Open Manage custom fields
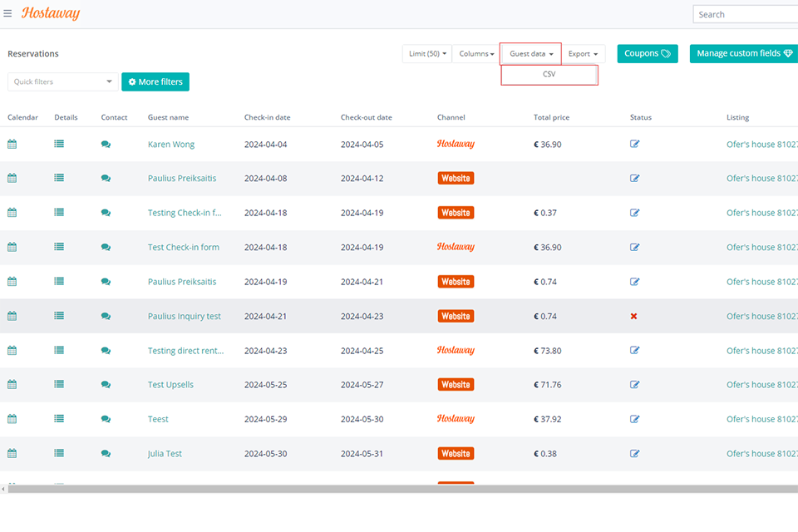The width and height of the screenshot is (798, 532). pos(744,53)
